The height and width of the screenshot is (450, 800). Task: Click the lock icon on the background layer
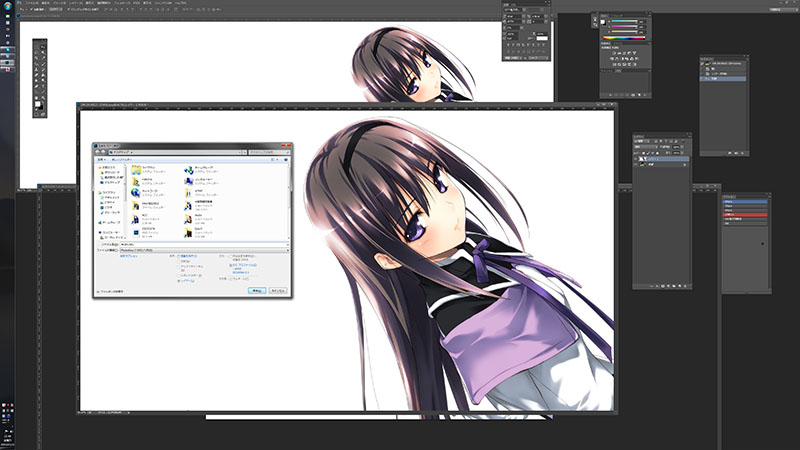point(685,165)
